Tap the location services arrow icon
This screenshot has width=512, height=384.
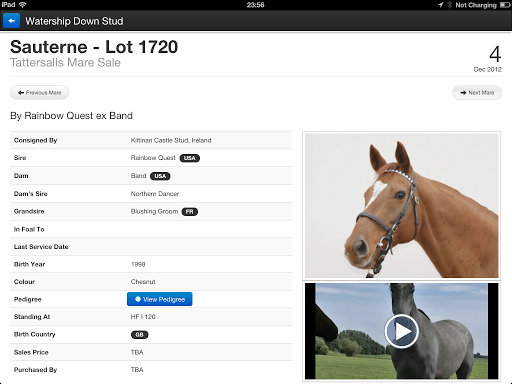pyautogui.click(x=441, y=5)
